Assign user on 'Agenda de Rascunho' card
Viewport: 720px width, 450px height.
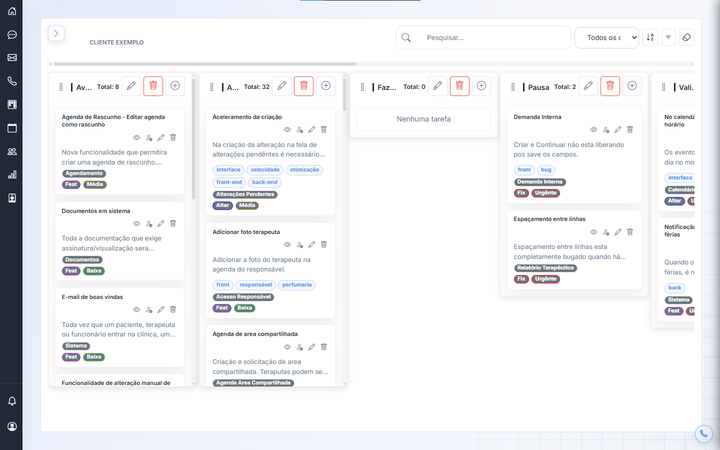(149, 138)
